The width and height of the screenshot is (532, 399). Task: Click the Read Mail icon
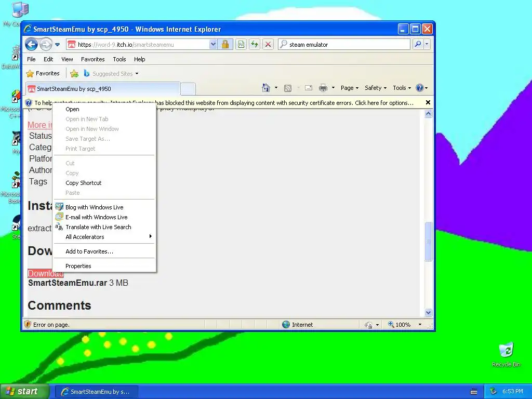point(309,88)
